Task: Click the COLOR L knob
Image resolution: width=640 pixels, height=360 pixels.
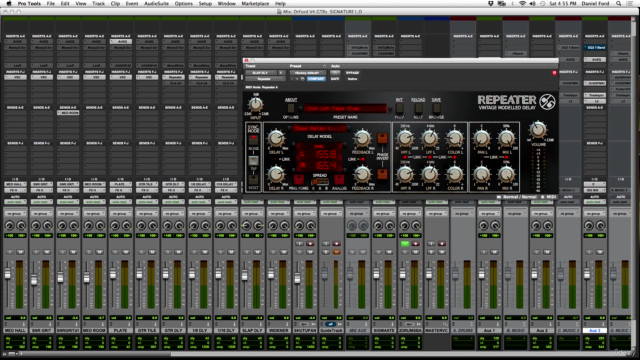Action: pos(454,139)
